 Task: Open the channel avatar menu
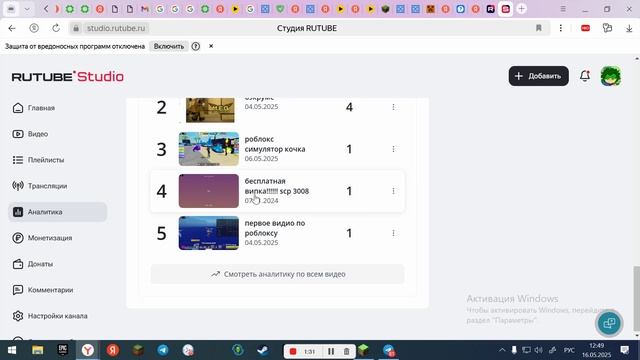point(611,76)
